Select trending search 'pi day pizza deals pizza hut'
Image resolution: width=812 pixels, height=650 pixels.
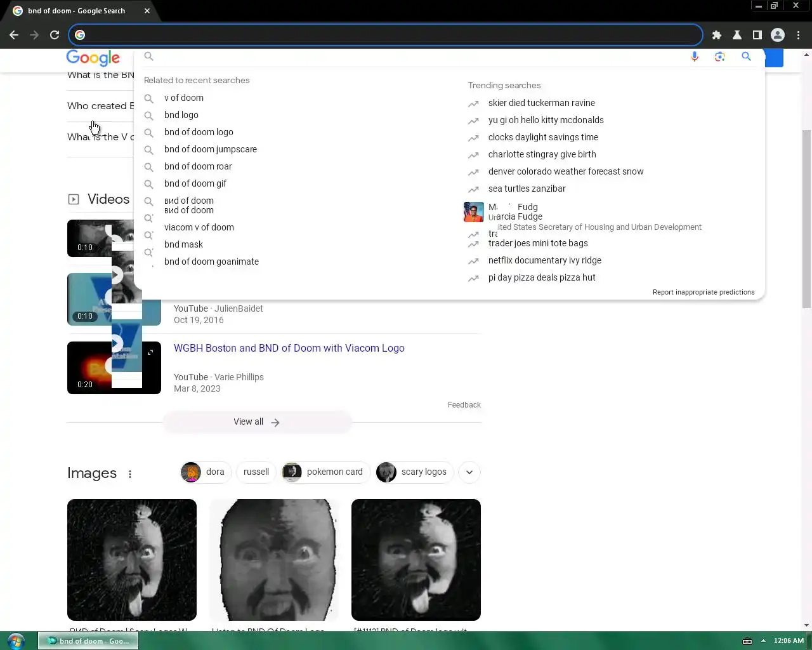(x=542, y=277)
